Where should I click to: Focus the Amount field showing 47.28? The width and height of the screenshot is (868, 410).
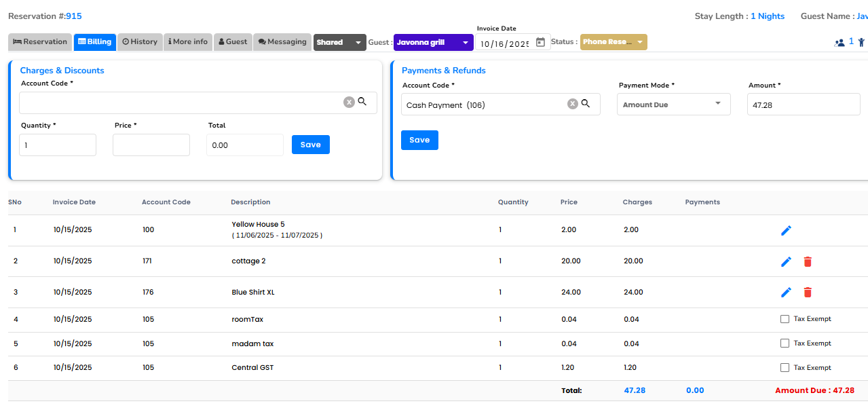(x=804, y=105)
